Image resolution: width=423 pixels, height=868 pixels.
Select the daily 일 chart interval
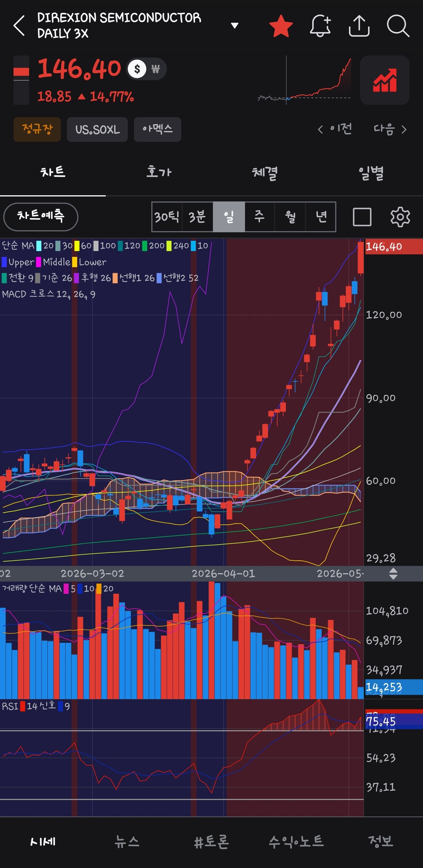(x=229, y=217)
